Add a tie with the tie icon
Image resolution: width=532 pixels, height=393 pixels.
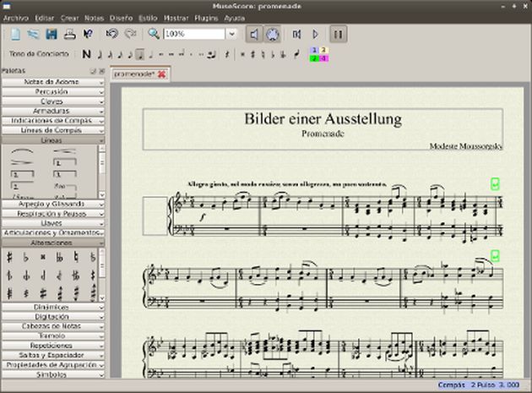[211, 54]
